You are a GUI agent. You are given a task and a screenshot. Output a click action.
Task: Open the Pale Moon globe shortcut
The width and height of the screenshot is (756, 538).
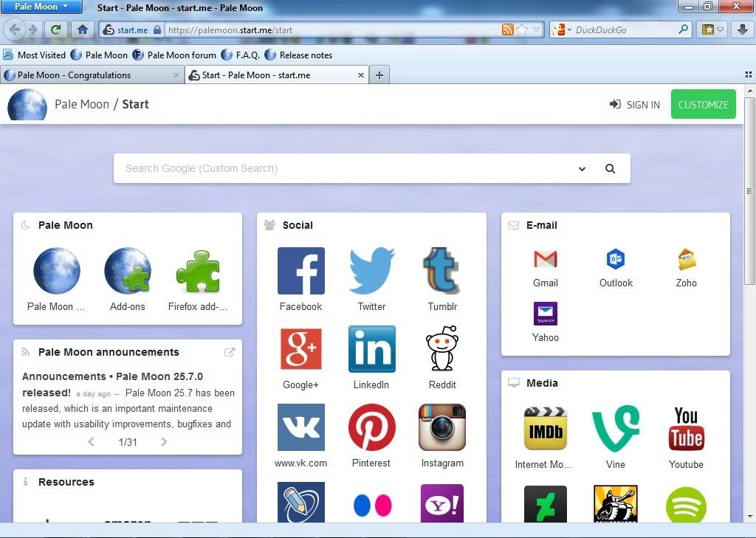pos(56,271)
